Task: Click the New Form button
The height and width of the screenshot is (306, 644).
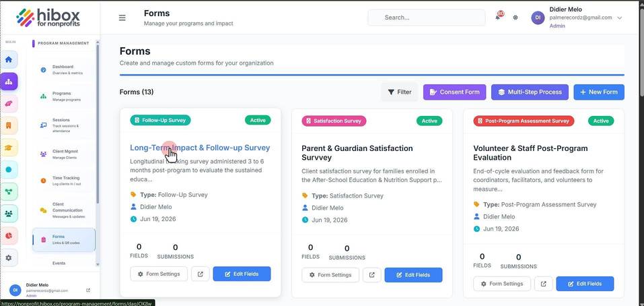Action: pos(599,92)
